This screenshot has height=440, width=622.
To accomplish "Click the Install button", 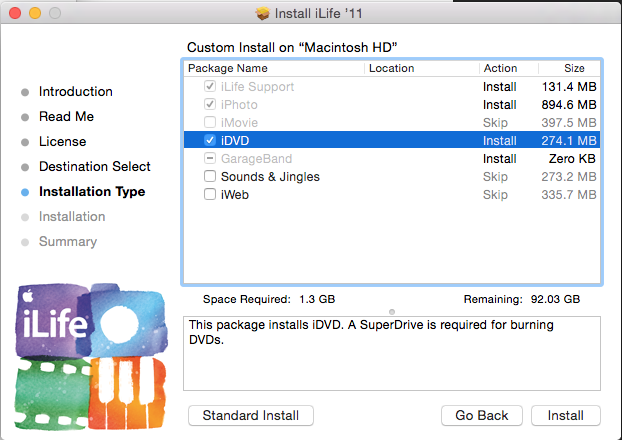I will pyautogui.click(x=566, y=415).
